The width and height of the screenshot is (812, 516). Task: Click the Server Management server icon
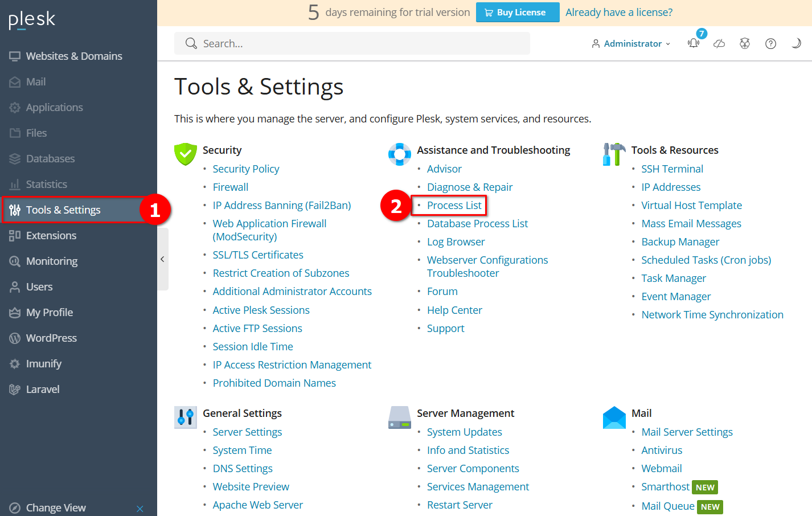tap(400, 417)
